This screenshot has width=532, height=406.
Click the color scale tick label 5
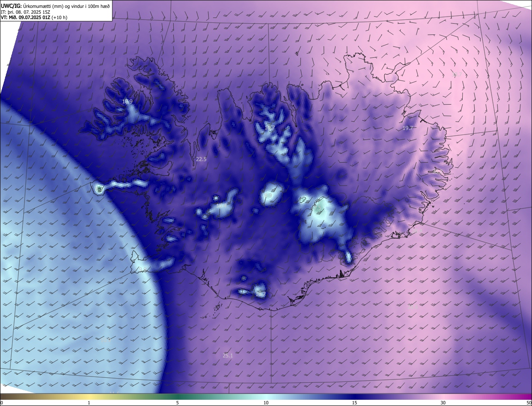coord(177,403)
